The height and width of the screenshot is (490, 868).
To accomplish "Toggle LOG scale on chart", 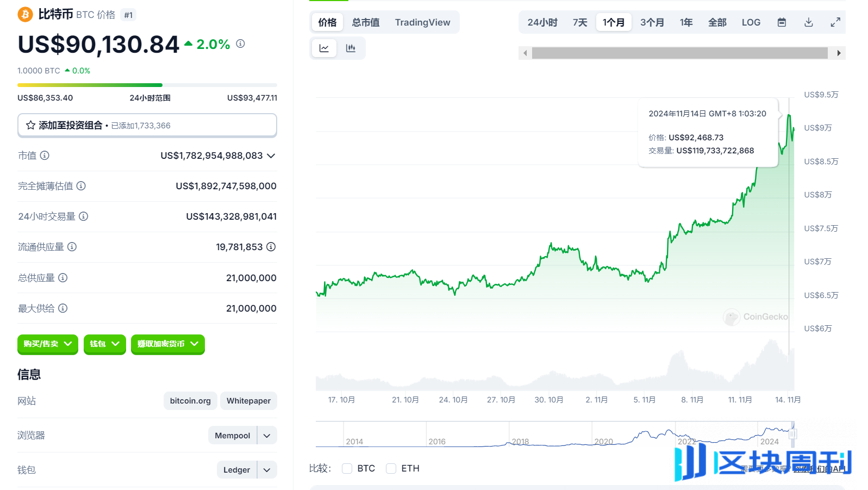I will click(751, 22).
